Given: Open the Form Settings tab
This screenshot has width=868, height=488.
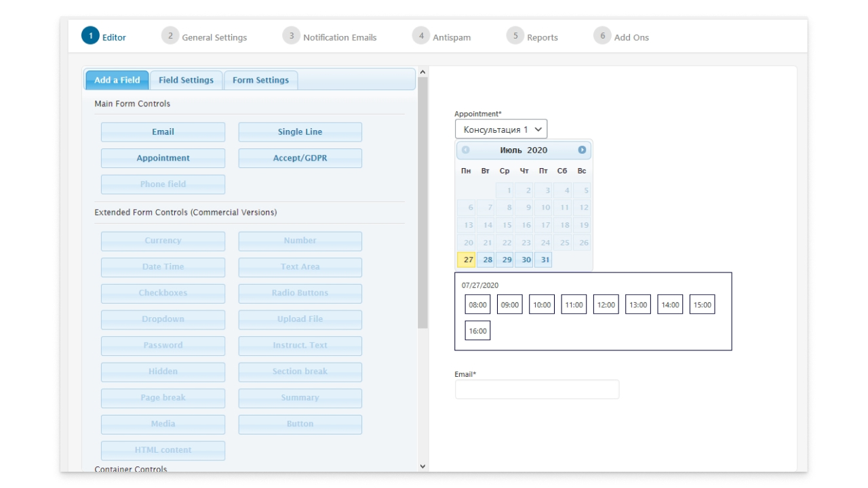Looking at the screenshot, I should [x=260, y=80].
